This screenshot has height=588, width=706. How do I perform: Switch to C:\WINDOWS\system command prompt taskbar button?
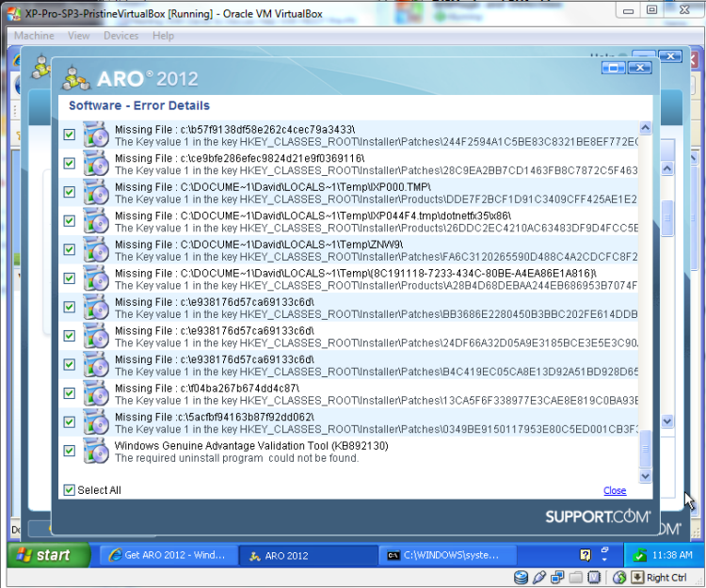(447, 555)
